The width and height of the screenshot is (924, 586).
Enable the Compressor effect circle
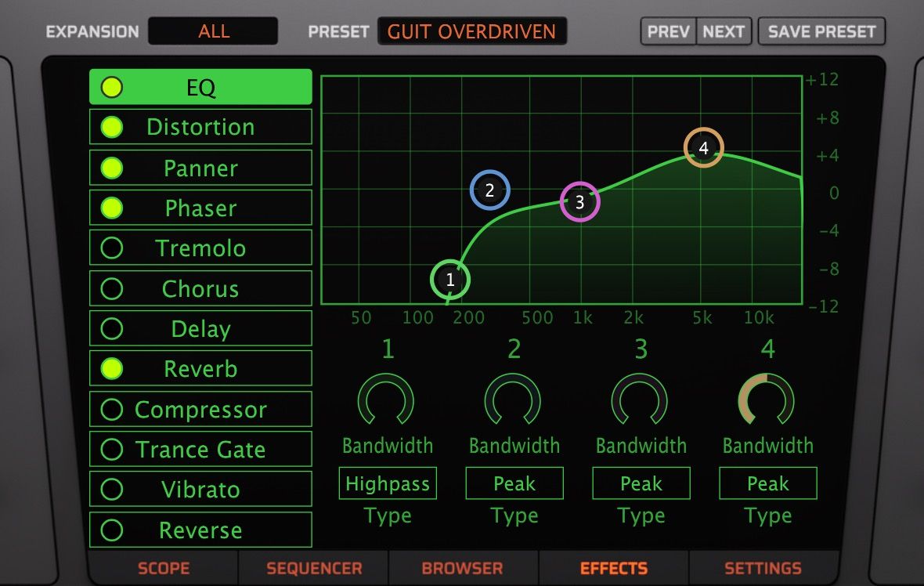coord(113,409)
